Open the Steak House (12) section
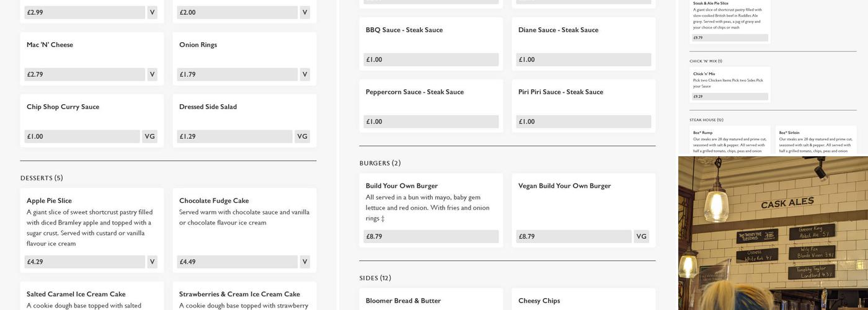Viewport: 868px width, 310px height. pos(706,120)
